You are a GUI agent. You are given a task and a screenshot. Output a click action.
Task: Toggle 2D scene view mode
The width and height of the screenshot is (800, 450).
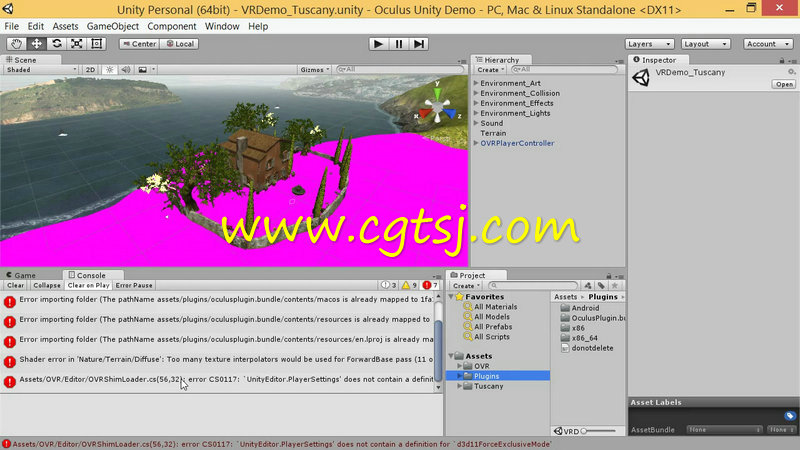(x=90, y=69)
